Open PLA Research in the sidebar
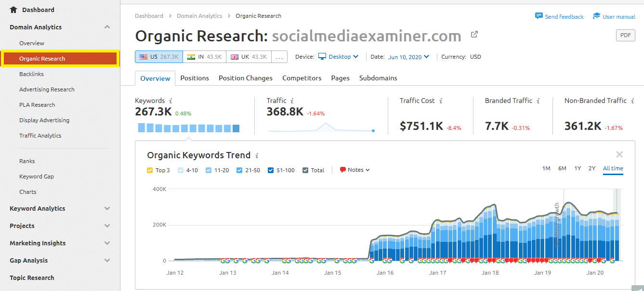The width and height of the screenshot is (644, 291). (37, 105)
